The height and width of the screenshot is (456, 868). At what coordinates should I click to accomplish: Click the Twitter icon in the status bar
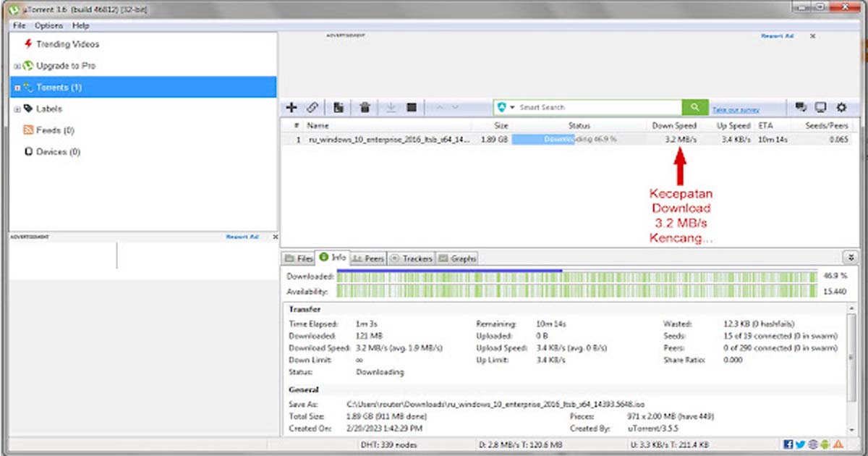[x=800, y=444]
